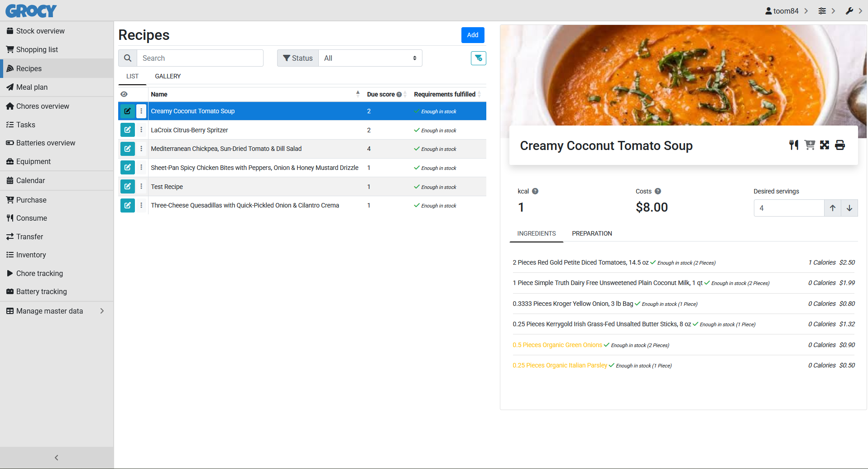868x469 pixels.
Task: Open the PREPARATION tab
Action: 592,233
